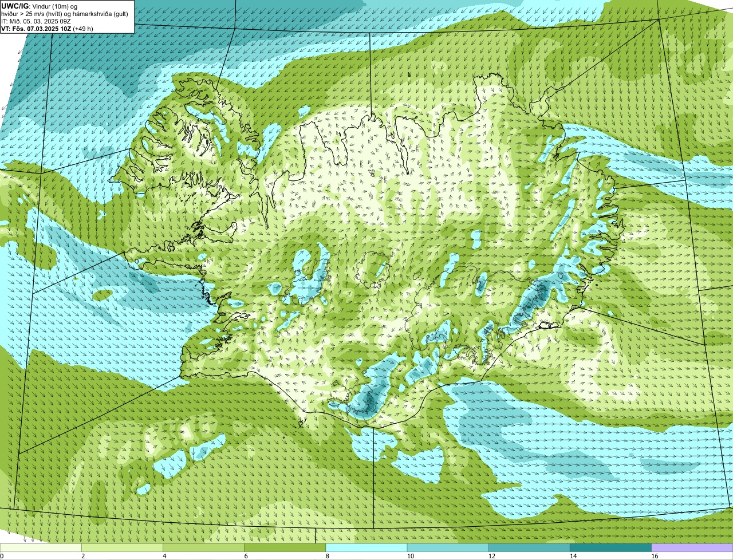Click the legend scale label '16'
The width and height of the screenshot is (733, 560).
coord(654,556)
